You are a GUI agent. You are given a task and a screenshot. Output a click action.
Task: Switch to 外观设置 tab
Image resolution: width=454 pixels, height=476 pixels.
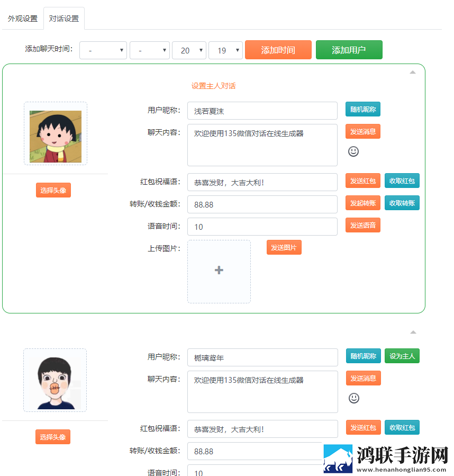coord(23,19)
